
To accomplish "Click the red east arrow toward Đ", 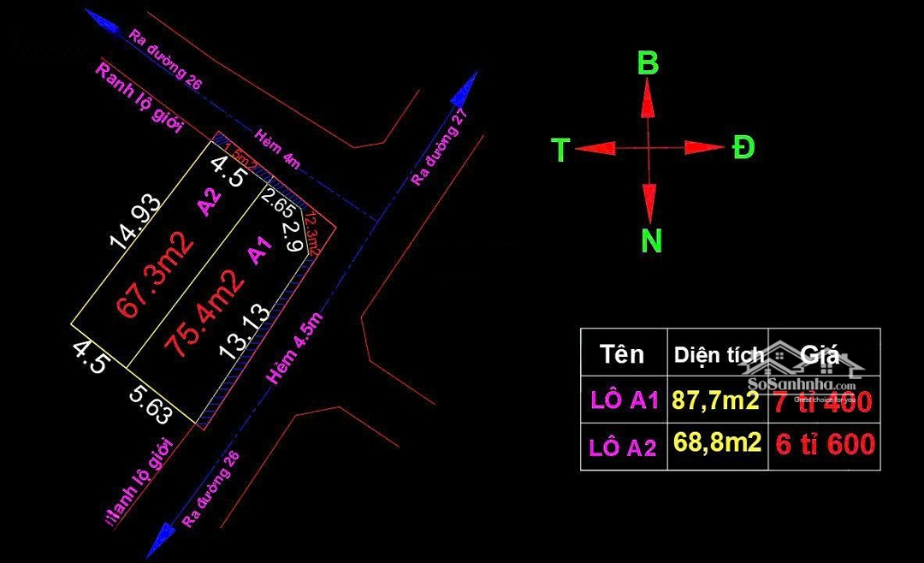I will point(700,148).
